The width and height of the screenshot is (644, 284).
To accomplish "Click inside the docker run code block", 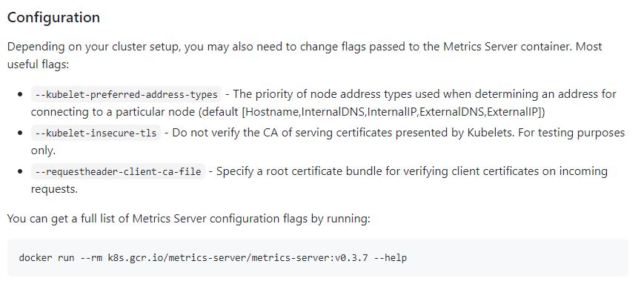I will tap(317, 258).
